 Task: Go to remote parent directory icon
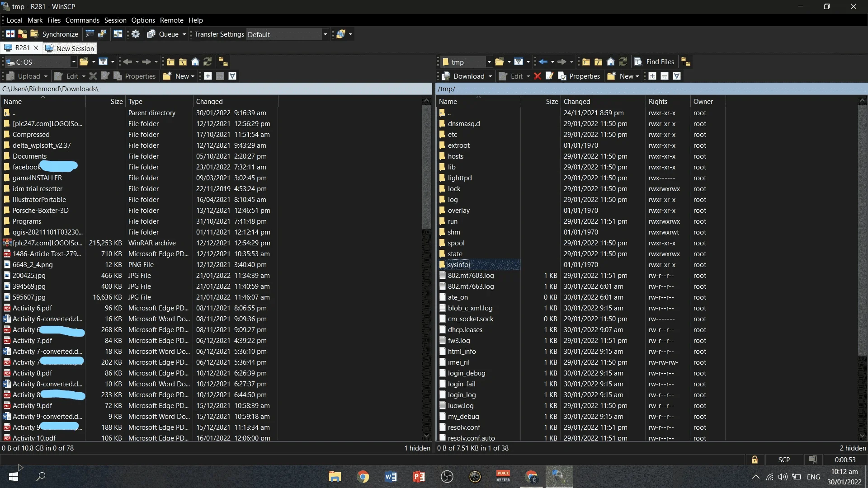tap(586, 62)
